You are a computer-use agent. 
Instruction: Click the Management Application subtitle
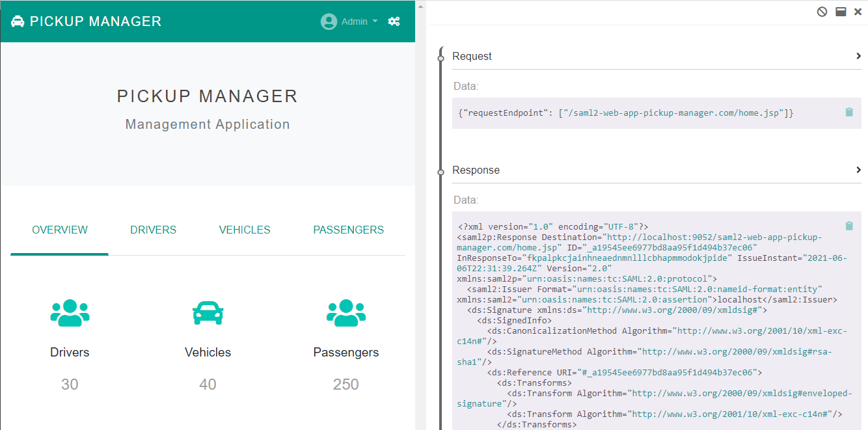click(208, 124)
